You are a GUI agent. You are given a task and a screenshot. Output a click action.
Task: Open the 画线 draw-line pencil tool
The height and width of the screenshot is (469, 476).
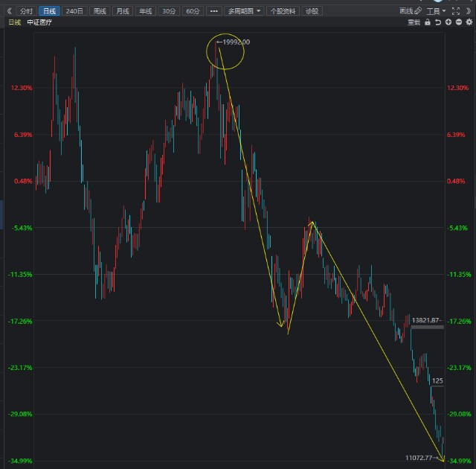(411, 11)
